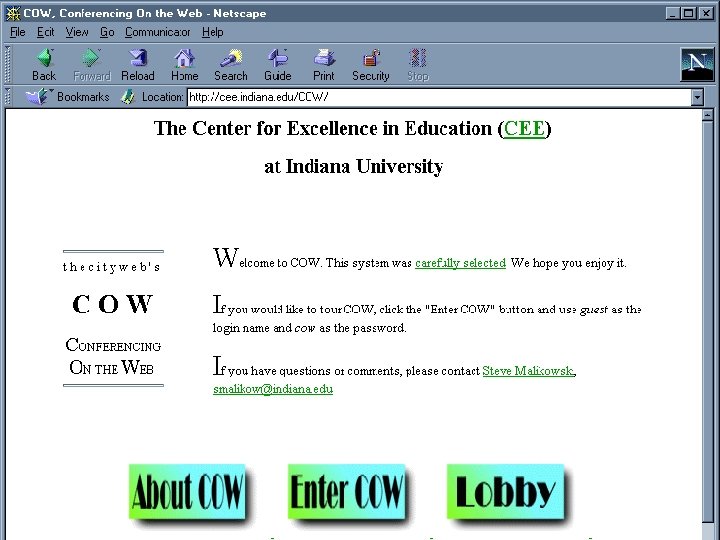Collapse the location toolbar grip handle
Screen dimensions: 720x540
8,97
